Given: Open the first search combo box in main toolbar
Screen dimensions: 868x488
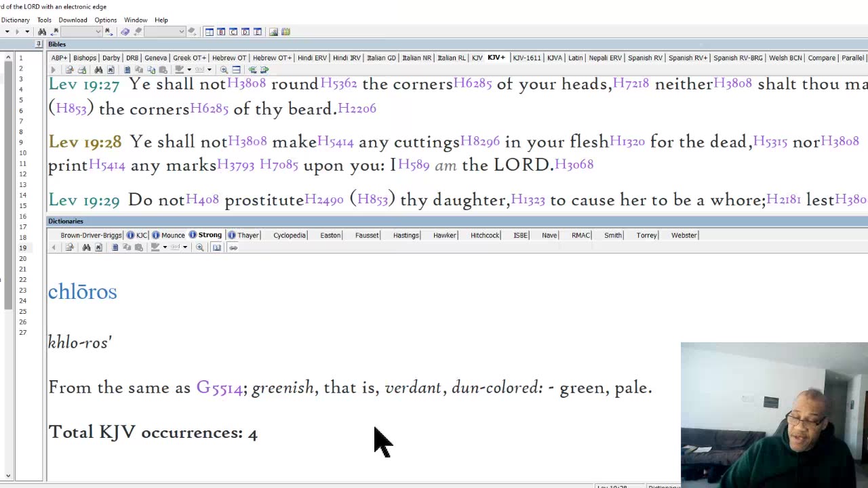Looking at the screenshot, I should tap(80, 32).
